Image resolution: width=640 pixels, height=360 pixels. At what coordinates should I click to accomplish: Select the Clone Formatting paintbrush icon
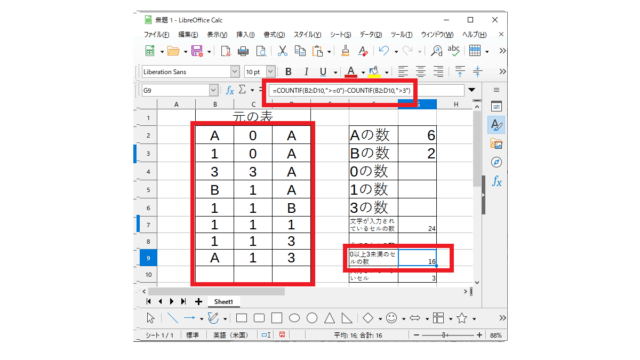click(345, 51)
